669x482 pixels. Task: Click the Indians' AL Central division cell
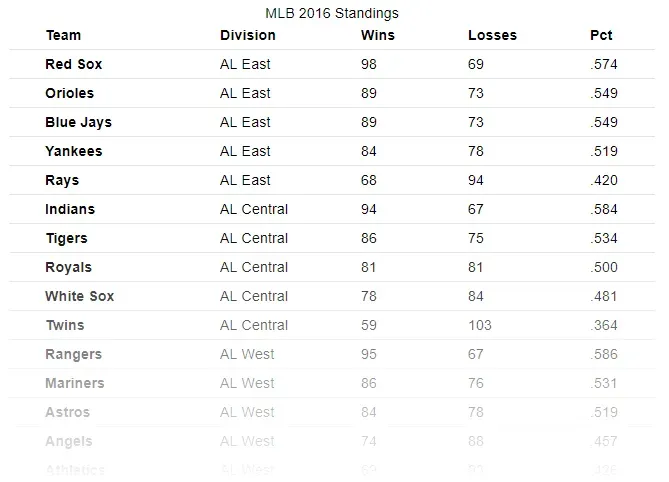point(254,209)
